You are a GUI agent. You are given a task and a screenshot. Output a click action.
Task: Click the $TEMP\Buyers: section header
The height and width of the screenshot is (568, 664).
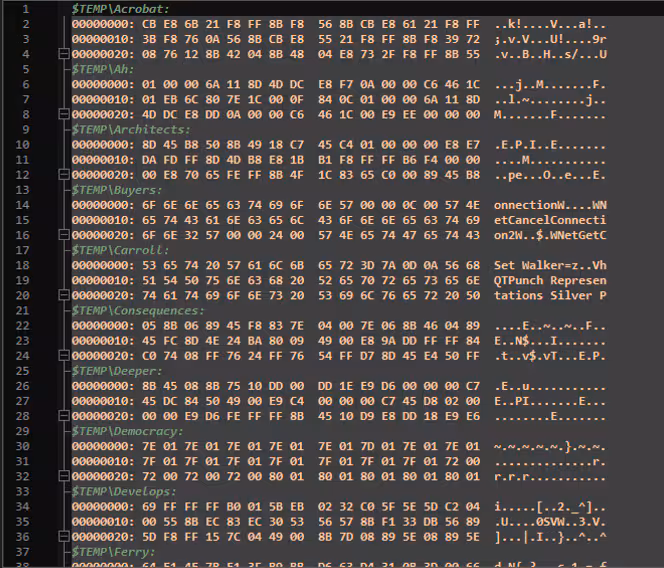pos(112,189)
